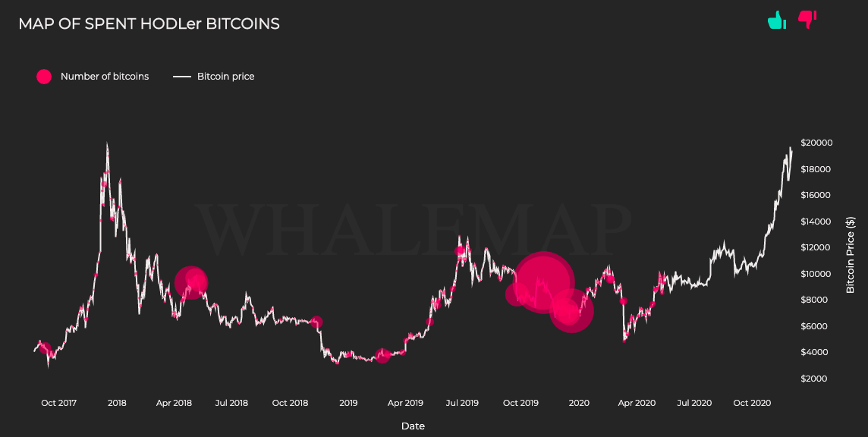Click the chart title MAP OF SPENT HODLer BITCOINS
The image size is (868, 437).
[149, 24]
